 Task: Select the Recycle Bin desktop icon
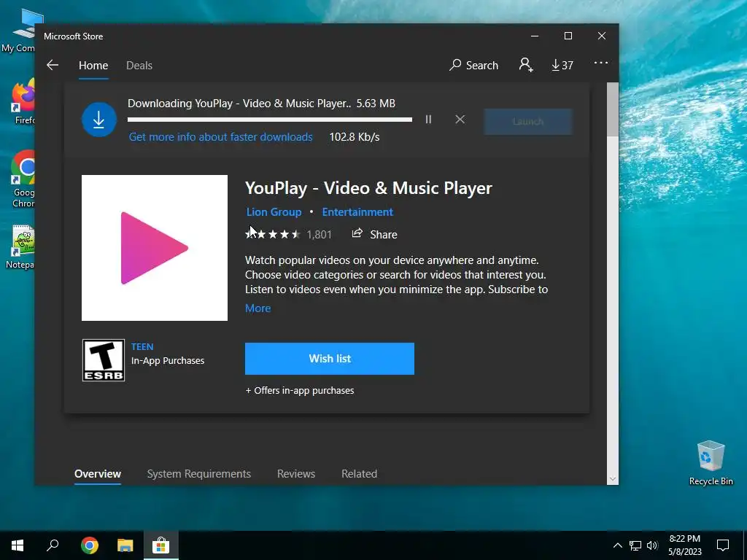click(711, 463)
